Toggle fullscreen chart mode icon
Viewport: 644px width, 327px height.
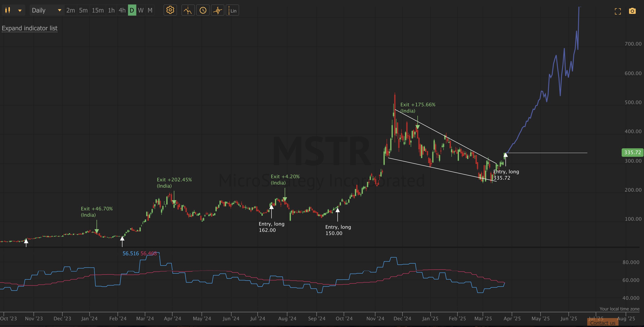[x=618, y=11]
